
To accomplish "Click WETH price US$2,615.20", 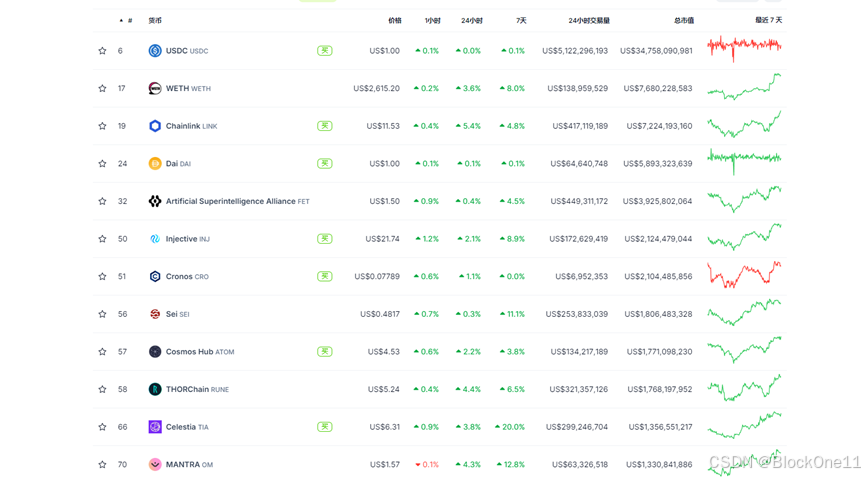I will tap(377, 88).
